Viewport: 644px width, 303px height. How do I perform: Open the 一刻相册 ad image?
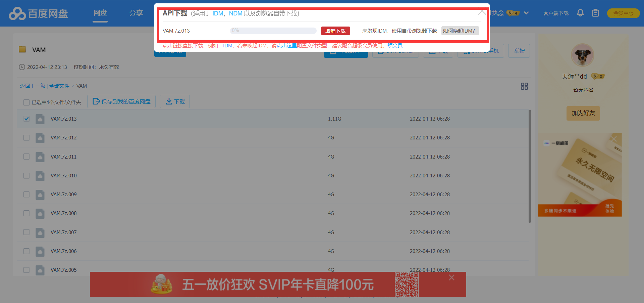point(580,175)
